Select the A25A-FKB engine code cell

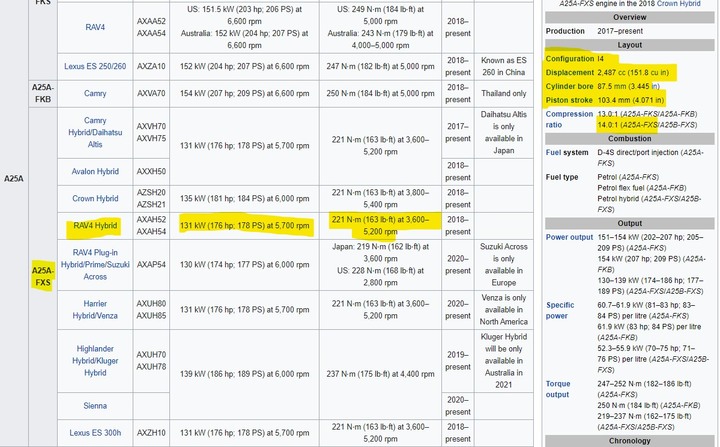point(43,93)
